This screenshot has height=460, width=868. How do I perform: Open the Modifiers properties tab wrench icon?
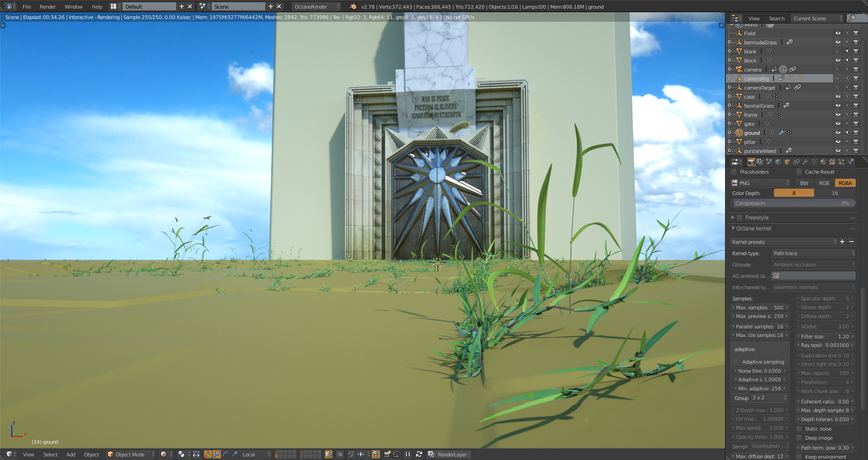(x=805, y=162)
